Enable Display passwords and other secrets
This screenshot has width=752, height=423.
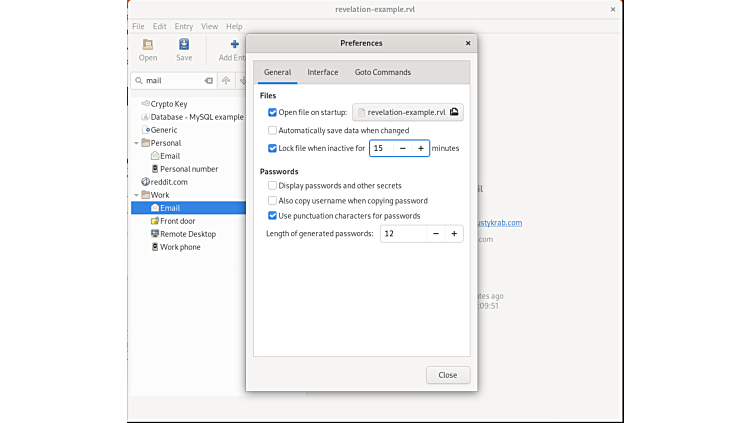[273, 186]
